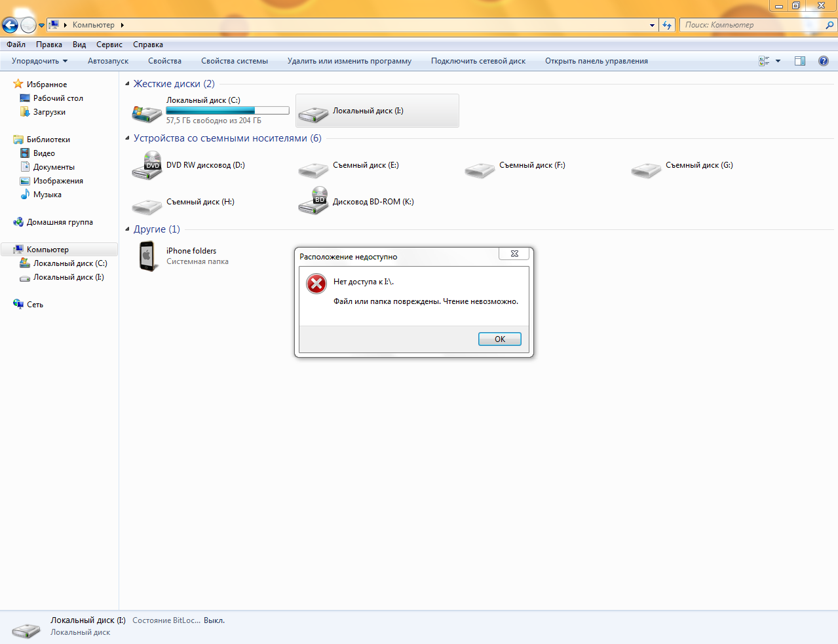Viewport: 838px width, 644px height.
Task: Click the blue help question icon
Action: click(x=824, y=61)
